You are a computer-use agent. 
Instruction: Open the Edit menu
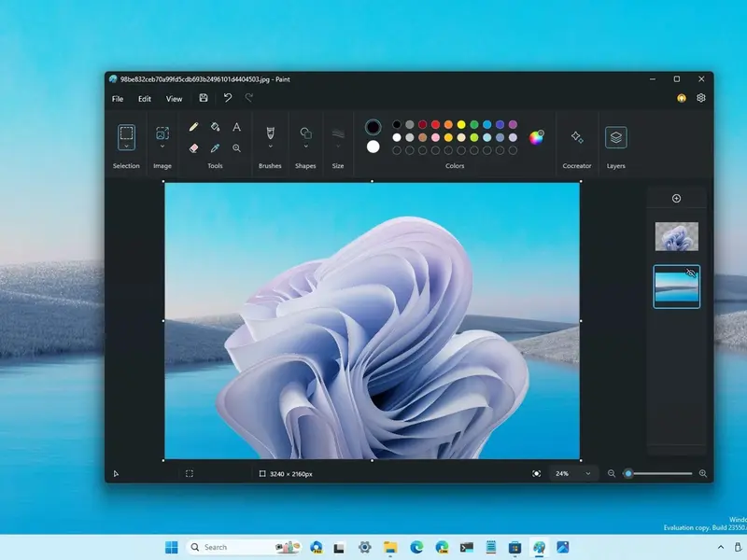[x=145, y=99]
